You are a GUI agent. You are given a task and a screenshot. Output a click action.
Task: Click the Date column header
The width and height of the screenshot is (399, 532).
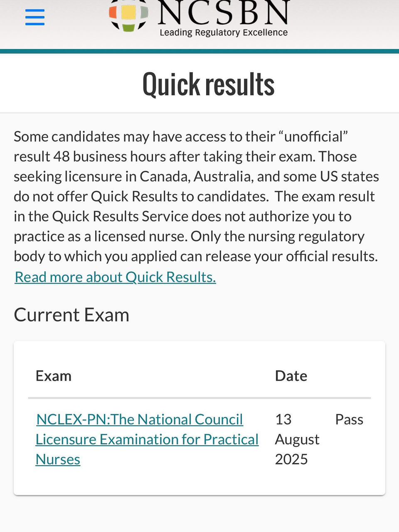(291, 376)
